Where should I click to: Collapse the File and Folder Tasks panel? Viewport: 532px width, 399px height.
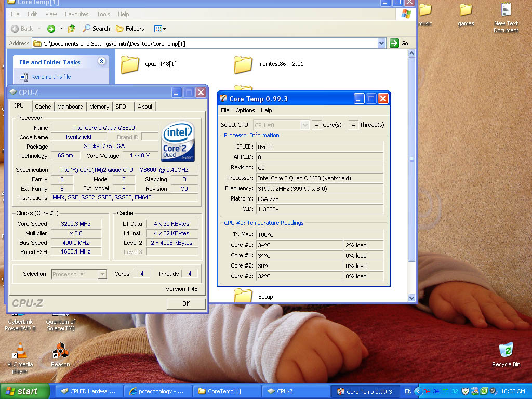[x=101, y=62]
